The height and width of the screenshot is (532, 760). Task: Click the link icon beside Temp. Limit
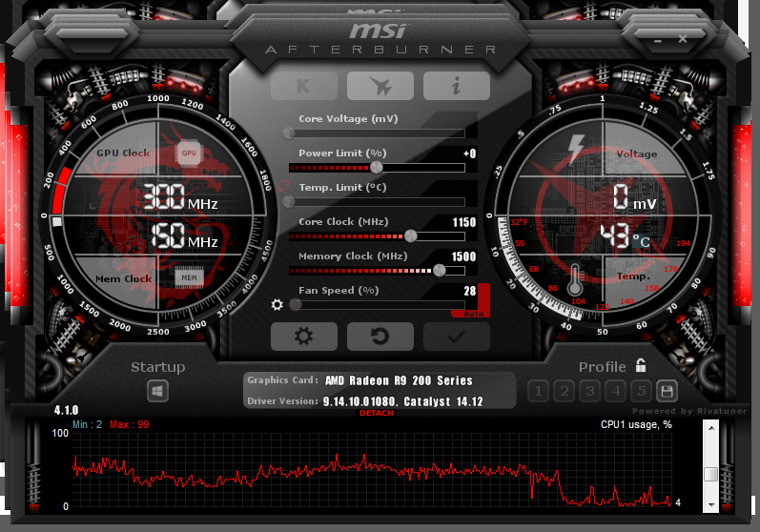click(283, 186)
